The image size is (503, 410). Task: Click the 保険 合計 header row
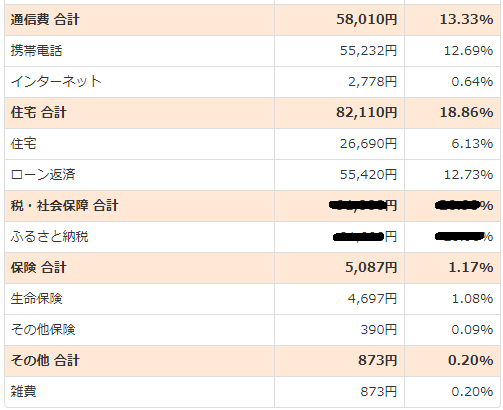252,268
